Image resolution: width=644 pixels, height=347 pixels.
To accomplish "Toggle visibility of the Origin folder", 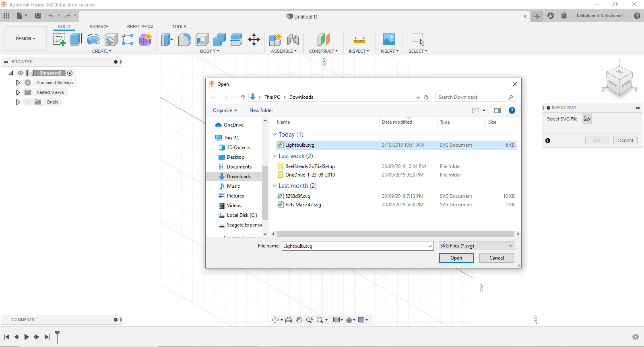I will pyautogui.click(x=28, y=102).
